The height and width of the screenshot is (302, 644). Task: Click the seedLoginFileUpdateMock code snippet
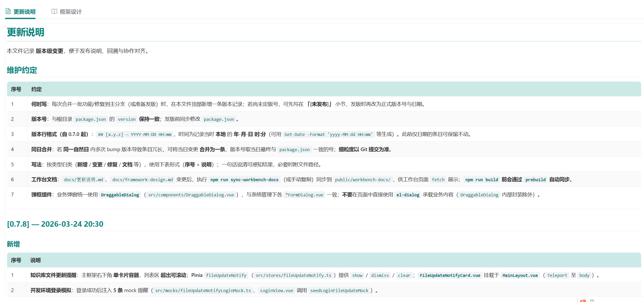click(339, 290)
